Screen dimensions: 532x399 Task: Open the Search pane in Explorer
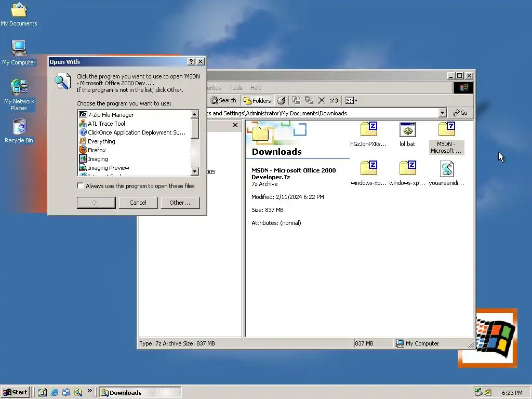click(x=223, y=100)
